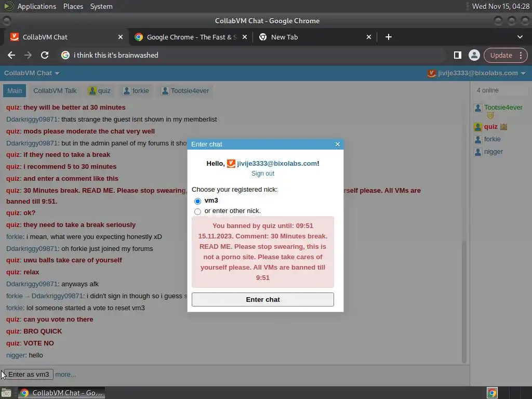The image size is (532, 399).
Task: Close the New Tab tab
Action: point(369,37)
